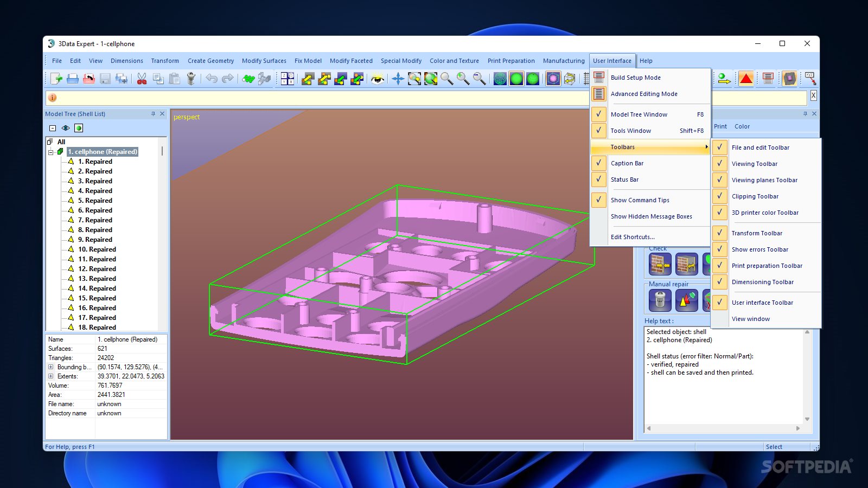The height and width of the screenshot is (488, 868).
Task: Click the Help text scrollbar down arrow
Action: tap(807, 419)
